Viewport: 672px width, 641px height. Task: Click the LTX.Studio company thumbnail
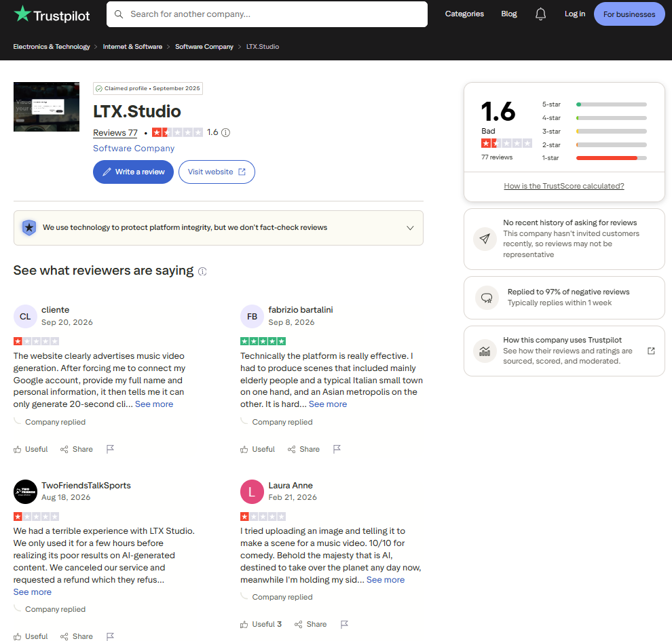click(x=46, y=106)
